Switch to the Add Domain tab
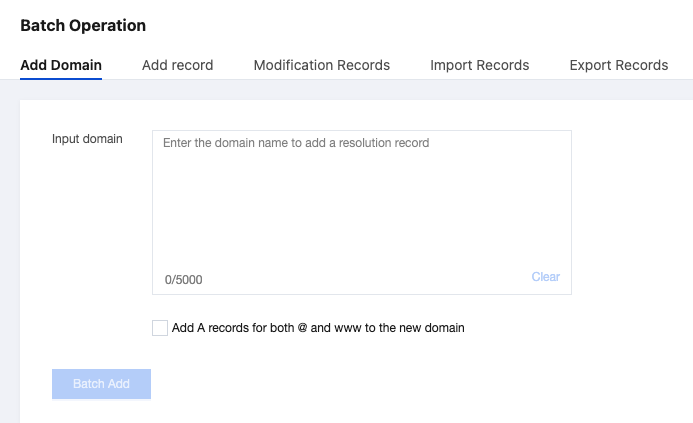Screen dimensions: 693x423 [61, 65]
